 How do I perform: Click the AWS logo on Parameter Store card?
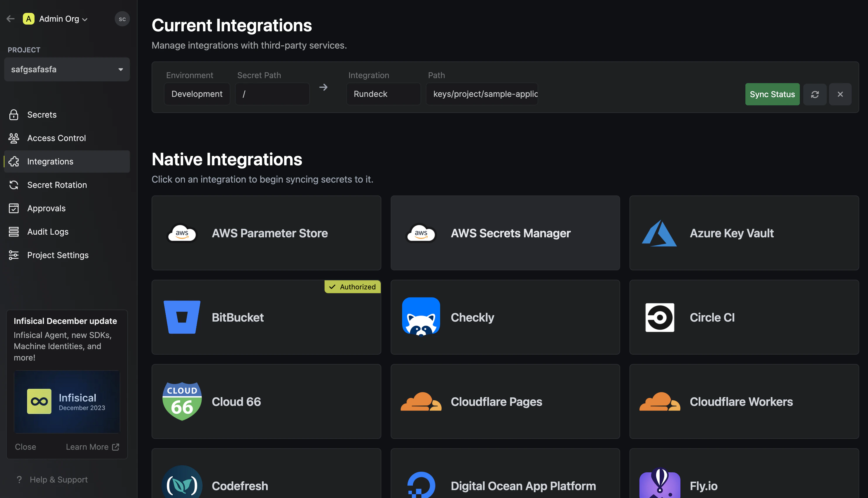point(182,233)
